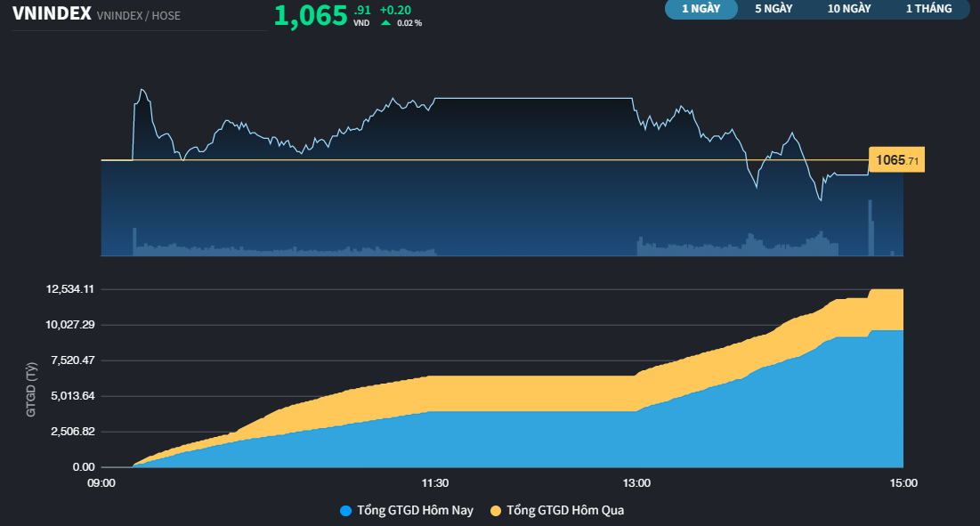Click the orange 1065.71 price tag
This screenshot has width=980, height=526.
896,158
